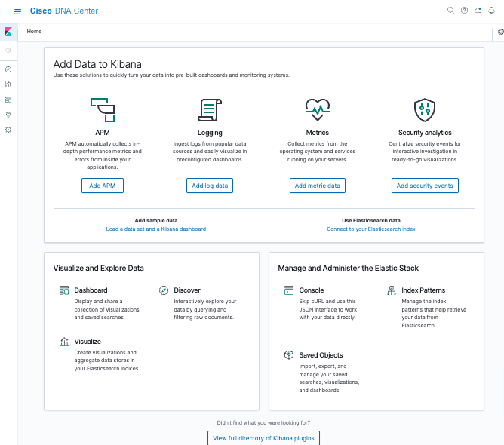Screen dimensions: 504x445
Task: Open recently viewed clock icon in sidebar
Action: click(8, 50)
